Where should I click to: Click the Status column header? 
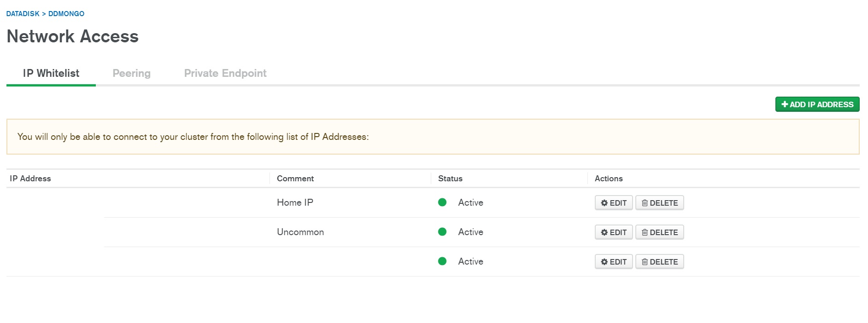pyautogui.click(x=450, y=179)
